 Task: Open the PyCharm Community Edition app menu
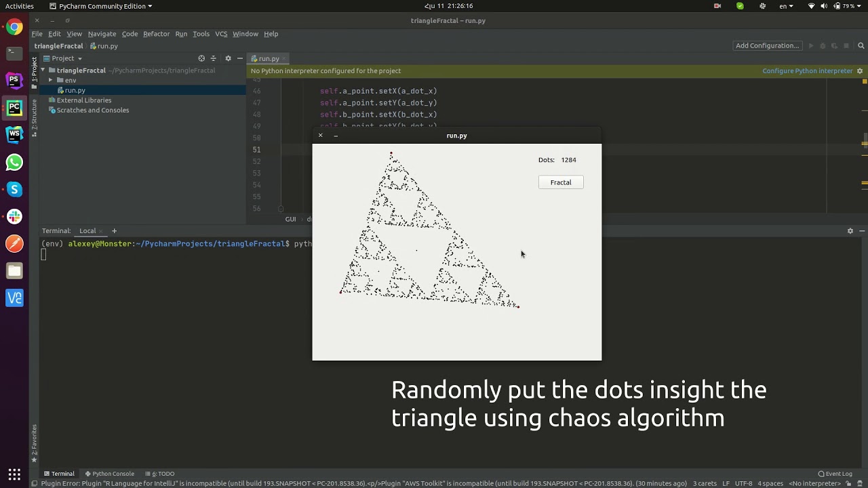coord(100,6)
